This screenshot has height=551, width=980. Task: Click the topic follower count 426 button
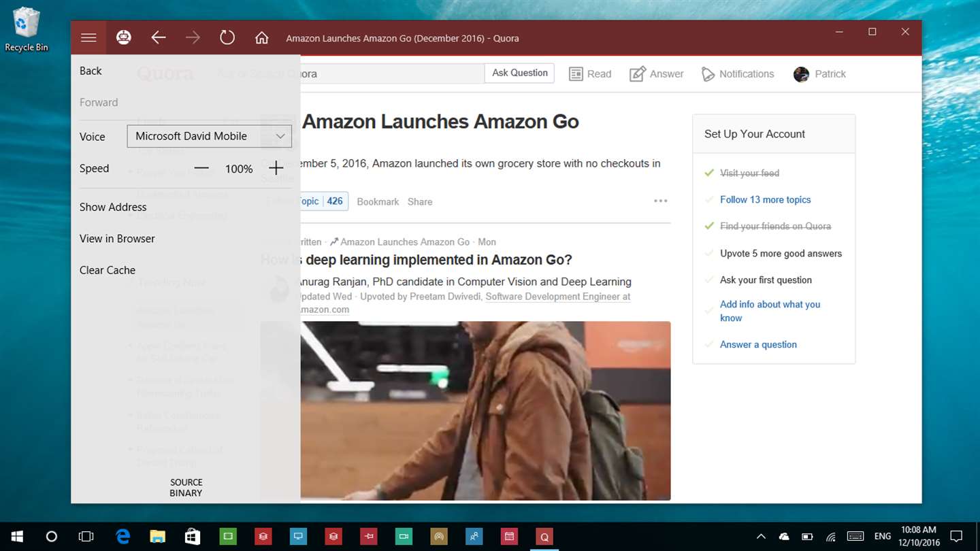point(335,201)
